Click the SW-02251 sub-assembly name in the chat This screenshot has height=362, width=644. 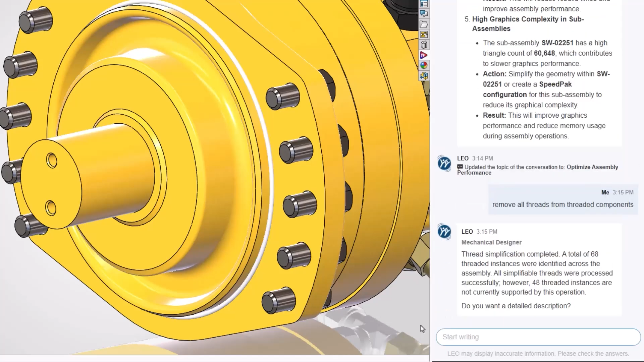557,43
